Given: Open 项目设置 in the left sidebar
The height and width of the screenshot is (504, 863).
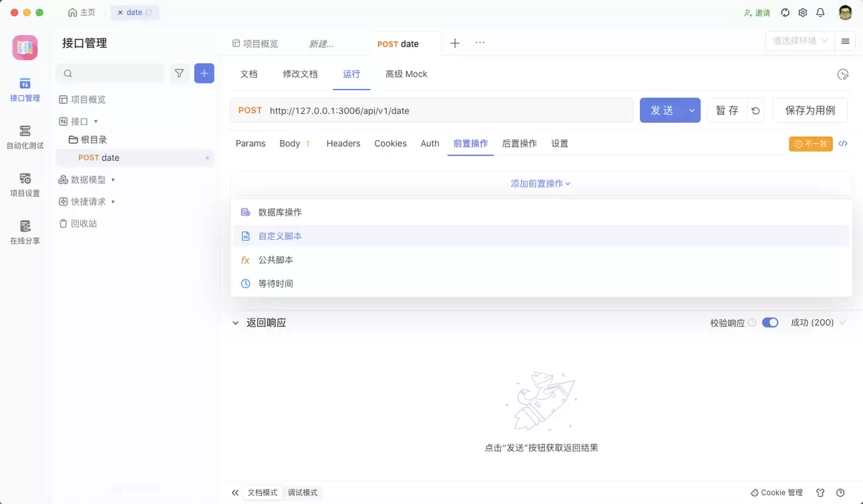Looking at the screenshot, I should tap(25, 185).
